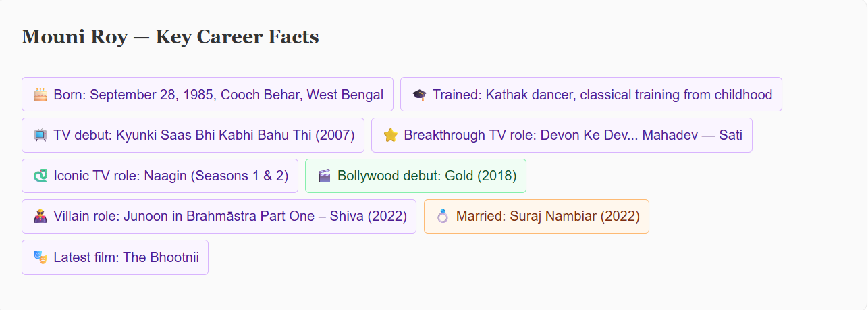
Task: Click the clapperboard icon by Bollywood debut
Action: click(324, 176)
